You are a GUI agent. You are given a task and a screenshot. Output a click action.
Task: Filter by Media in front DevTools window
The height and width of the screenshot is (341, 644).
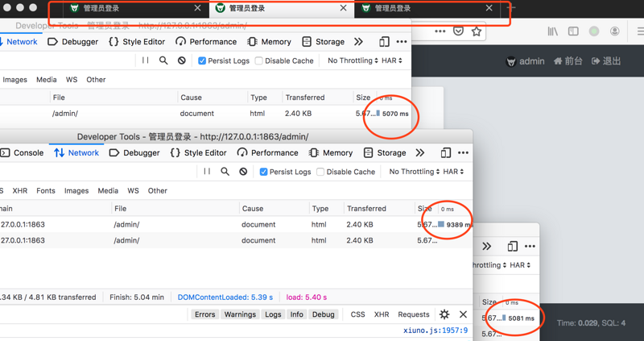(x=108, y=190)
